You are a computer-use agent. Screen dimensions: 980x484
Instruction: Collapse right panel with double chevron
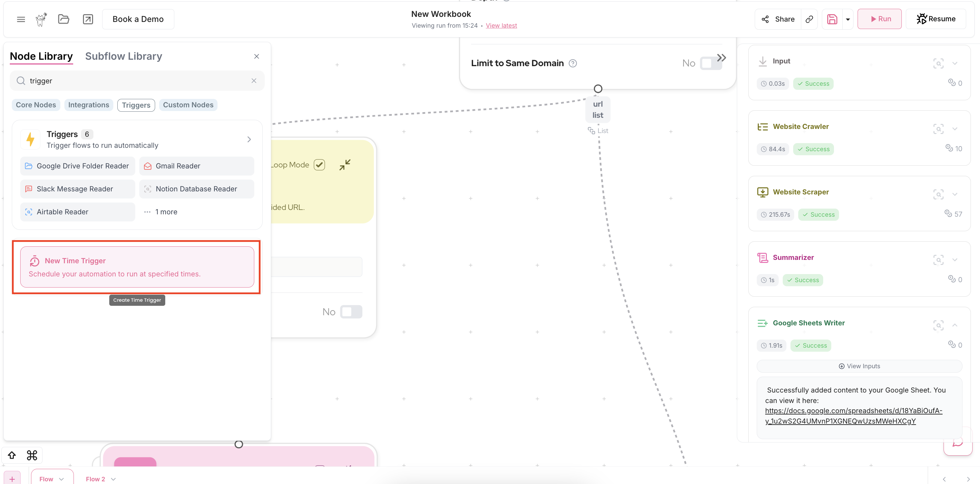click(721, 58)
